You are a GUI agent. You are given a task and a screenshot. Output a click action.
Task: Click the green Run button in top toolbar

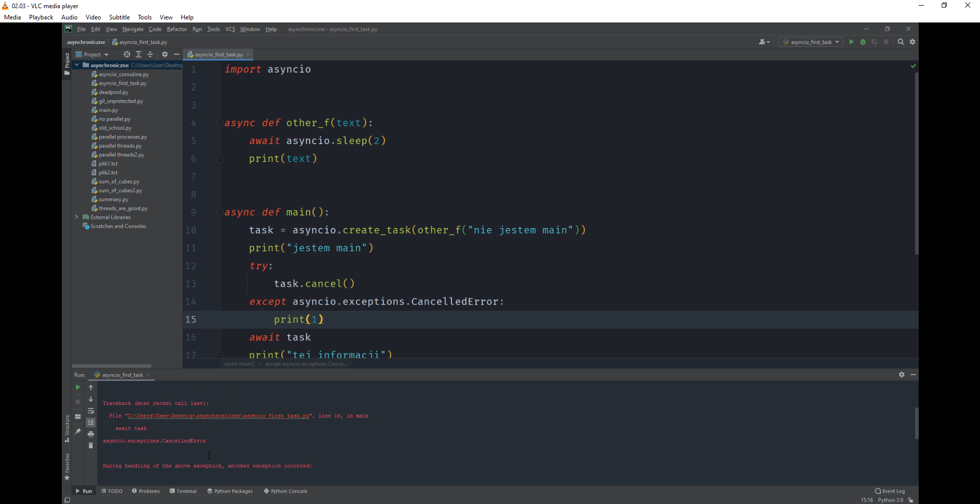click(851, 42)
